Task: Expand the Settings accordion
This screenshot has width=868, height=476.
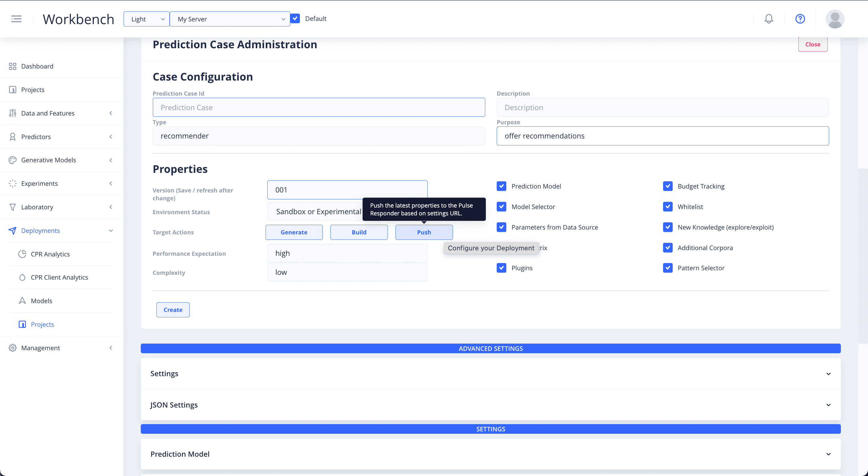Action: pos(491,373)
